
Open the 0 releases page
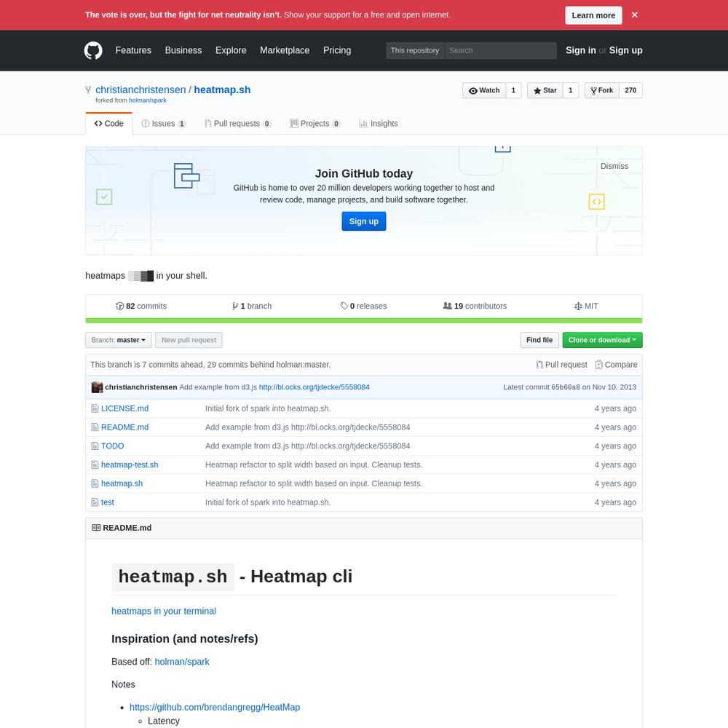pos(363,306)
